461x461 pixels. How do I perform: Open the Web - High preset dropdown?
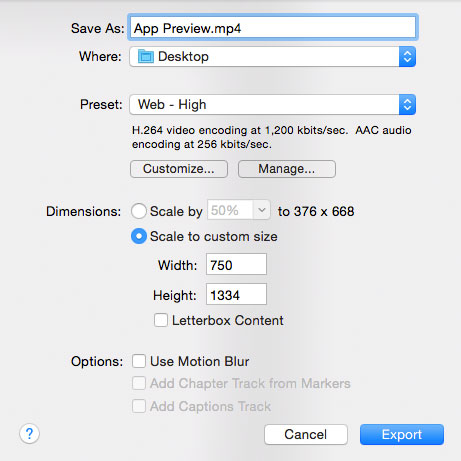[x=272, y=105]
